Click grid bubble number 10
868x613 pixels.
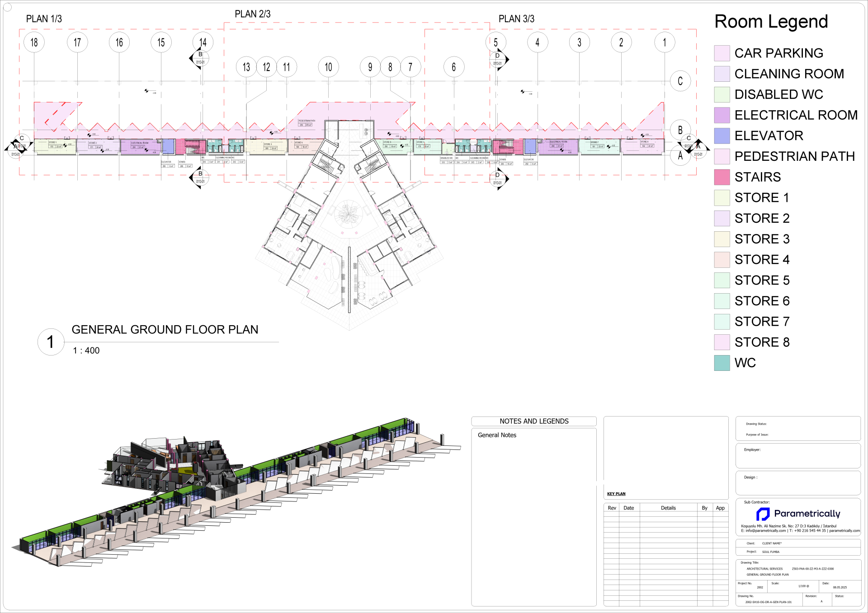328,67
